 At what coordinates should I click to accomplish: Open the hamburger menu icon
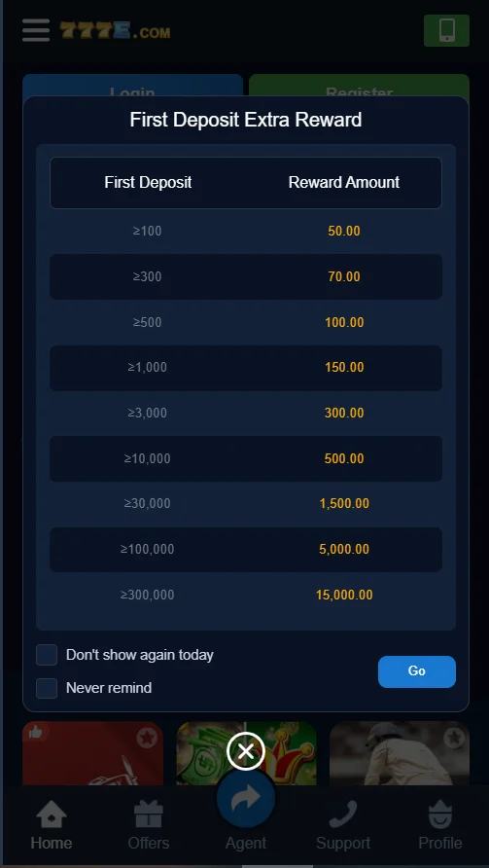click(36, 30)
